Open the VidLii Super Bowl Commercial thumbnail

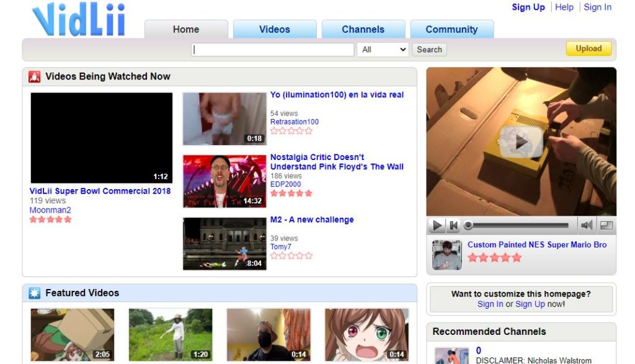101,138
